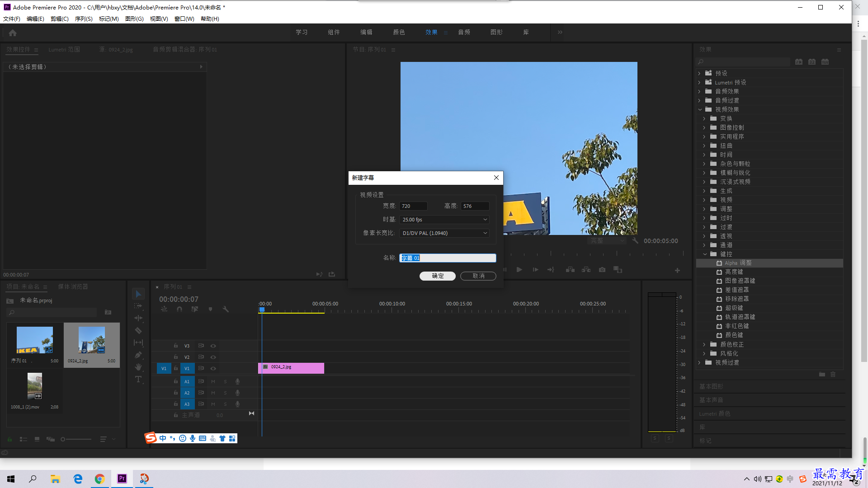Expand the 颜色校正 folder
Image resolution: width=868 pixels, height=488 pixels.
[x=704, y=345]
